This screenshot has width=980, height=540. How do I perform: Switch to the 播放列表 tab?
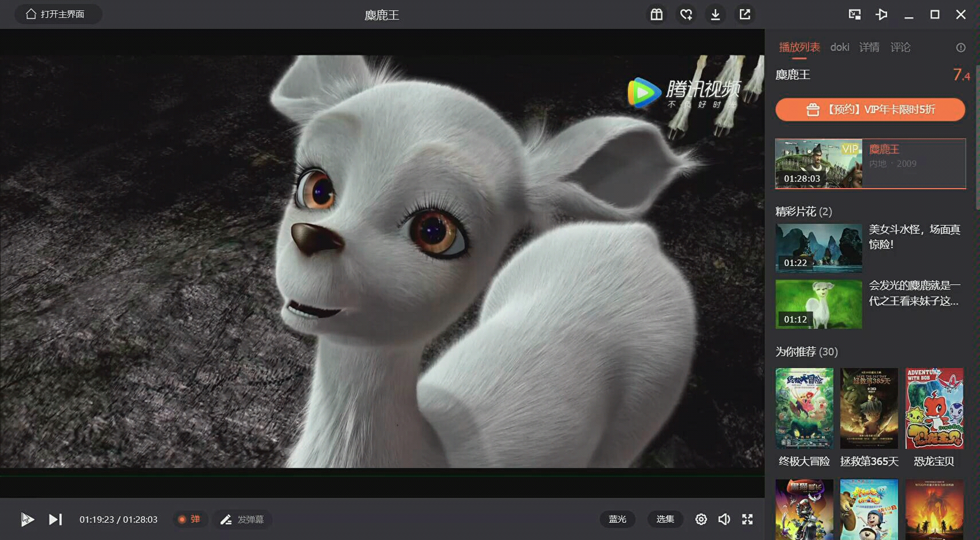point(799,47)
